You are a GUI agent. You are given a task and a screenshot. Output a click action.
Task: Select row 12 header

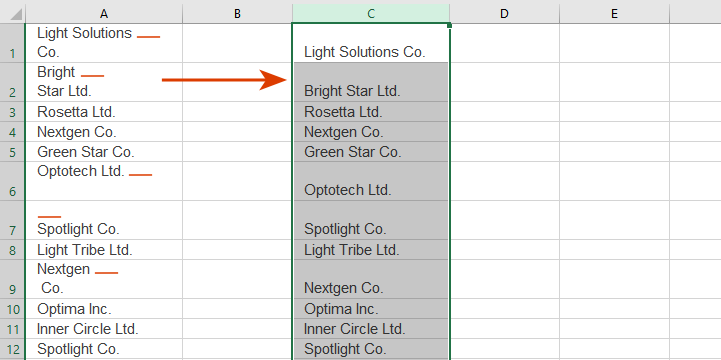point(12,349)
